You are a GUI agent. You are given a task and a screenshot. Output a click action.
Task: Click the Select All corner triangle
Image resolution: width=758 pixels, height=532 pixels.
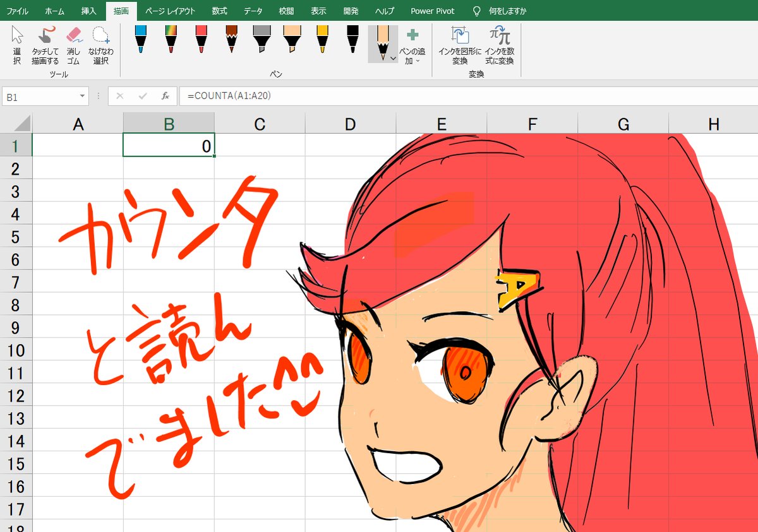[16, 123]
